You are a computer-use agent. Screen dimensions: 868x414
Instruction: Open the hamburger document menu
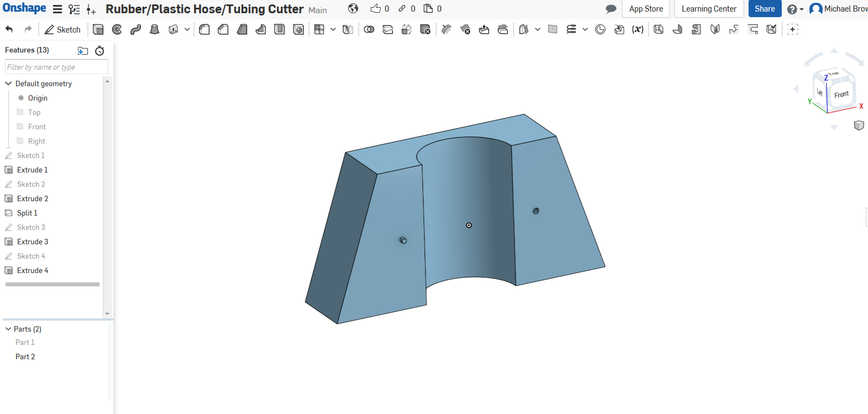pos(57,9)
